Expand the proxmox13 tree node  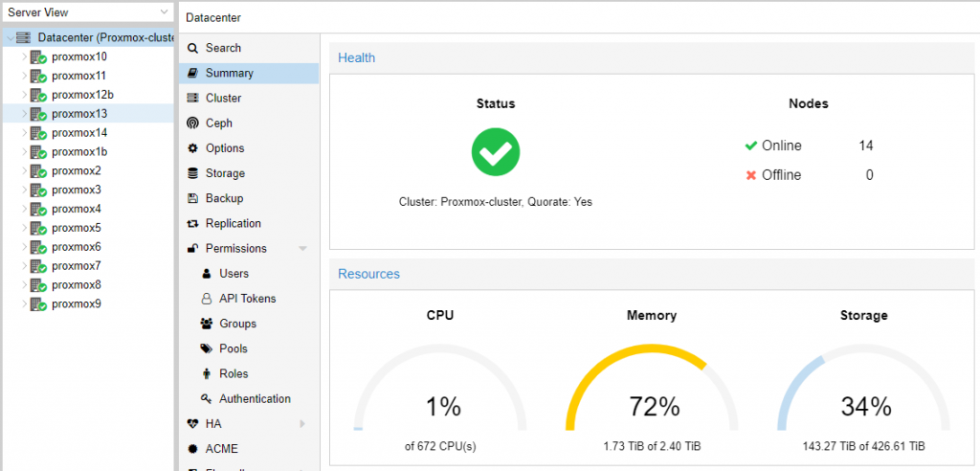pyautogui.click(x=24, y=115)
